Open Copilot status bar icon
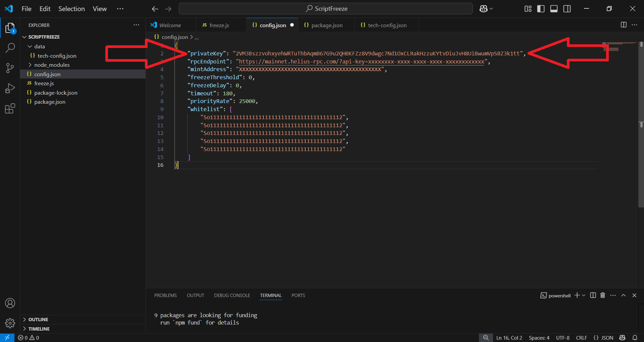Viewport: 644px width, 342px height. click(623, 338)
